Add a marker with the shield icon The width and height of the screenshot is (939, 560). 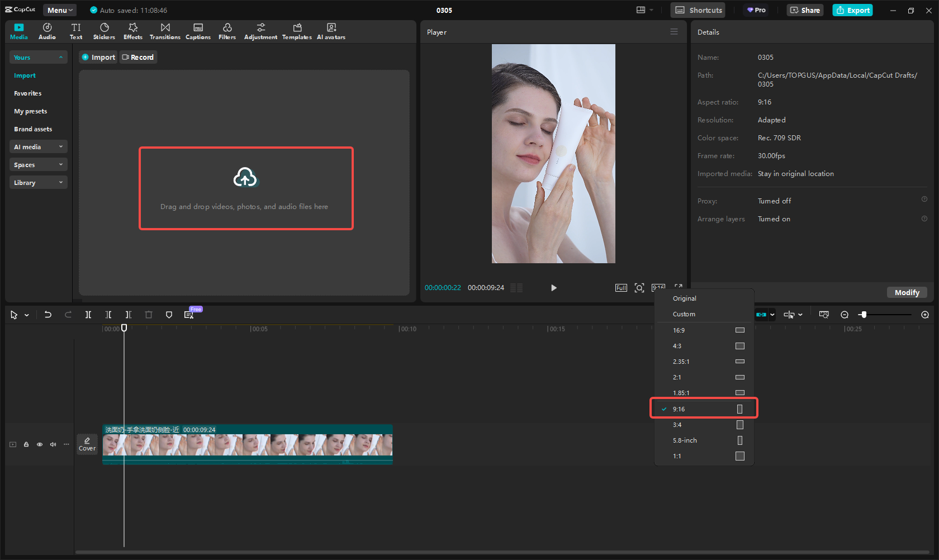(169, 315)
